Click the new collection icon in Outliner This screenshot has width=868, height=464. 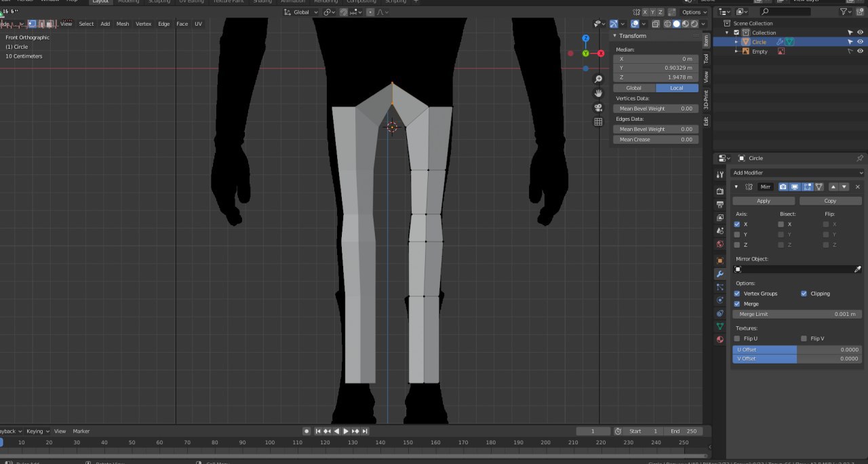pos(861,12)
